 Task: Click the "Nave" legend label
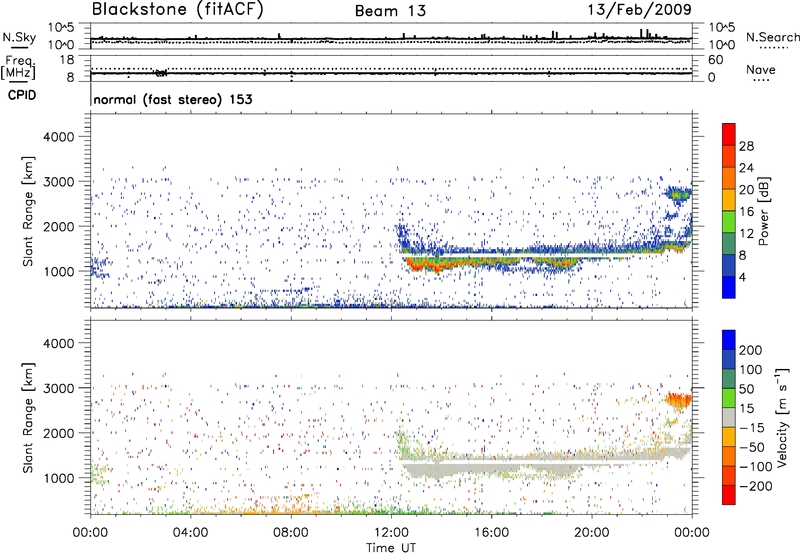761,69
